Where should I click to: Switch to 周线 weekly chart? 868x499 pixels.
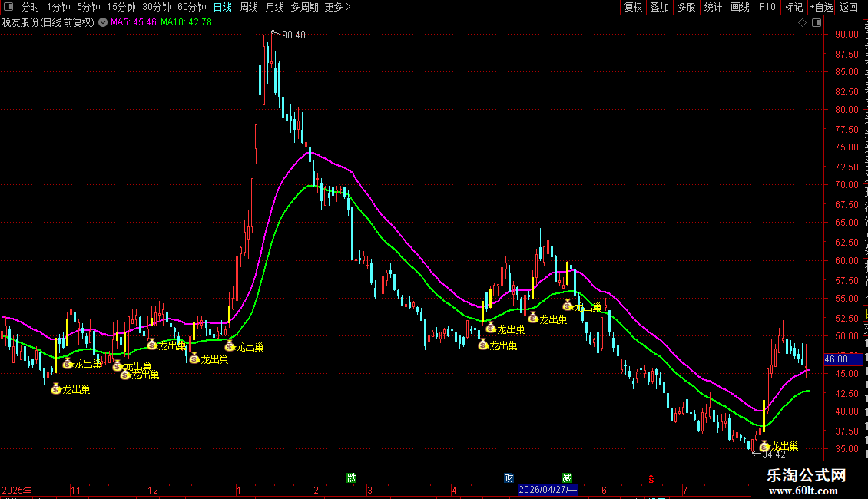pos(249,7)
